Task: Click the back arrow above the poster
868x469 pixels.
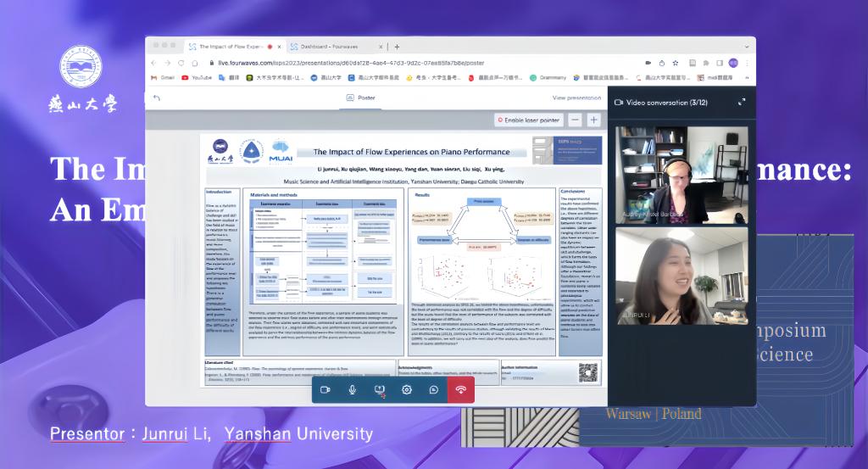Action: tap(157, 98)
